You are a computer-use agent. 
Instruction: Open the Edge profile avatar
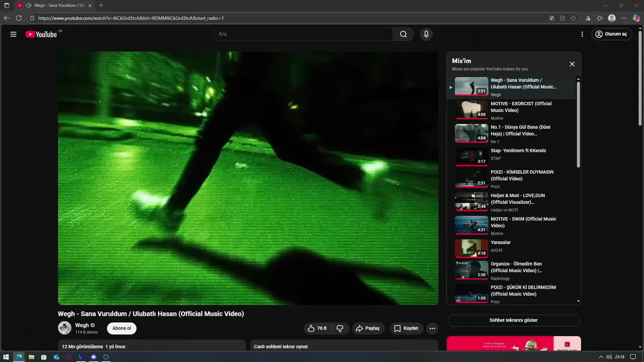(x=612, y=18)
